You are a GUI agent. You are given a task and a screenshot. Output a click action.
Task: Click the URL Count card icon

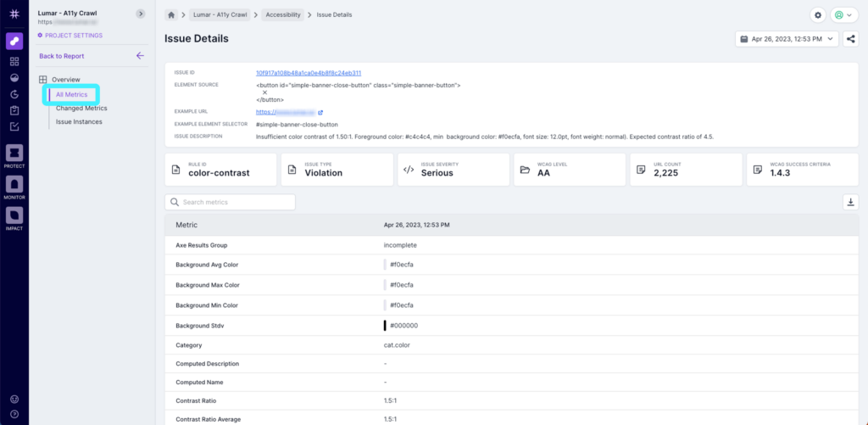[x=641, y=170]
